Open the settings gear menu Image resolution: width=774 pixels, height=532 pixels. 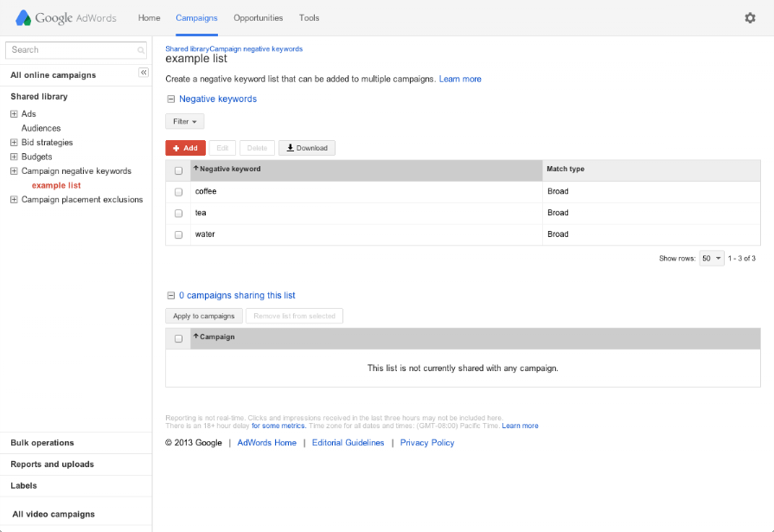tap(750, 18)
